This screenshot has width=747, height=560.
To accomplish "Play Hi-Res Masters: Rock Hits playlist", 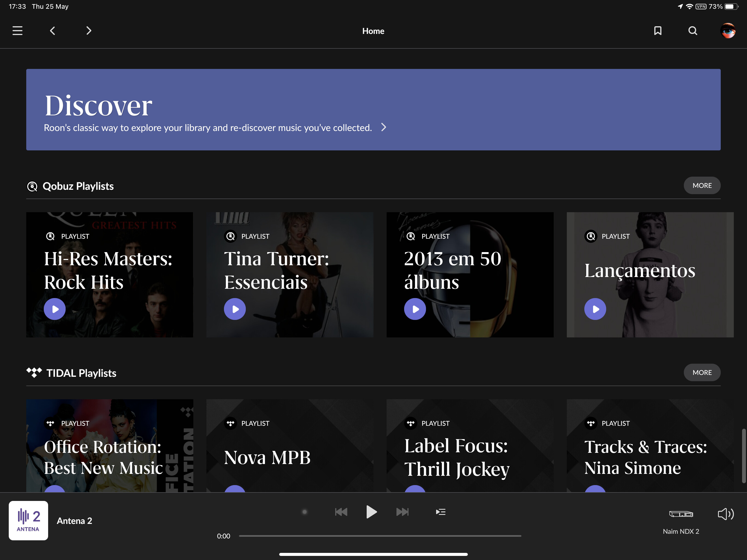I will [x=55, y=309].
